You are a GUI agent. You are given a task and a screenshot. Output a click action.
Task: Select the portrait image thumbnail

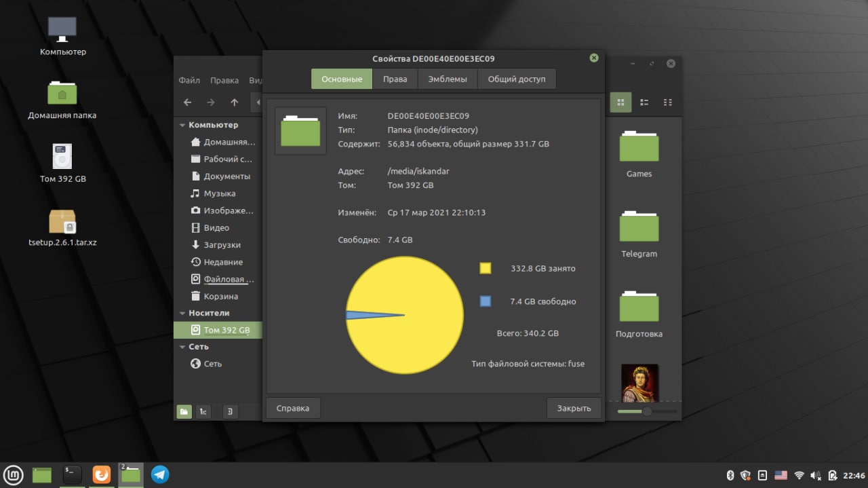point(639,383)
